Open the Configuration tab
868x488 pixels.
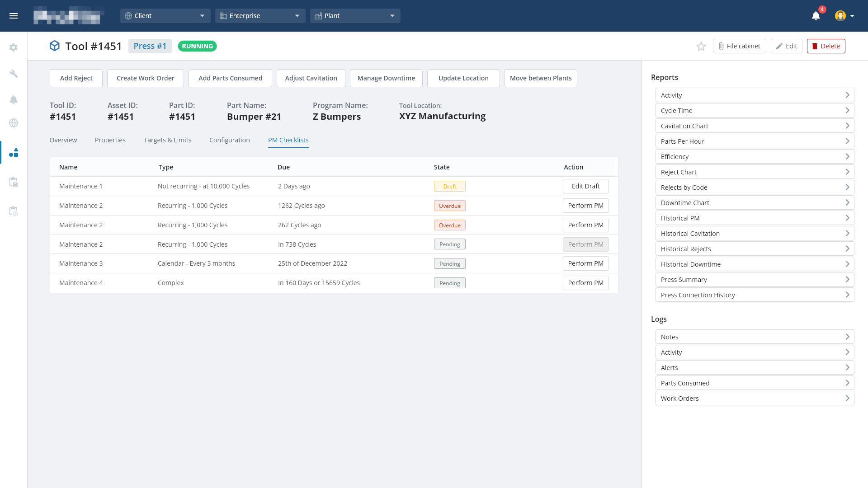tap(229, 140)
